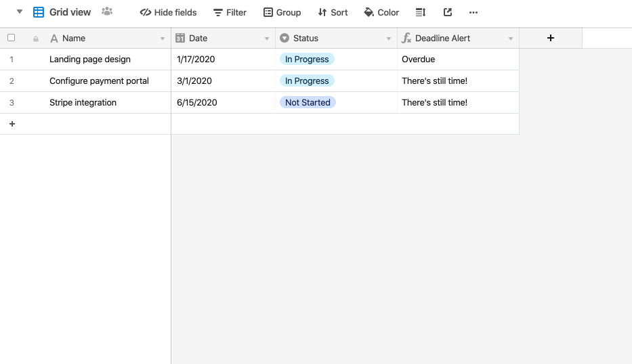Select the date cell '6/15/2020'
This screenshot has width=632, height=364.
point(224,103)
